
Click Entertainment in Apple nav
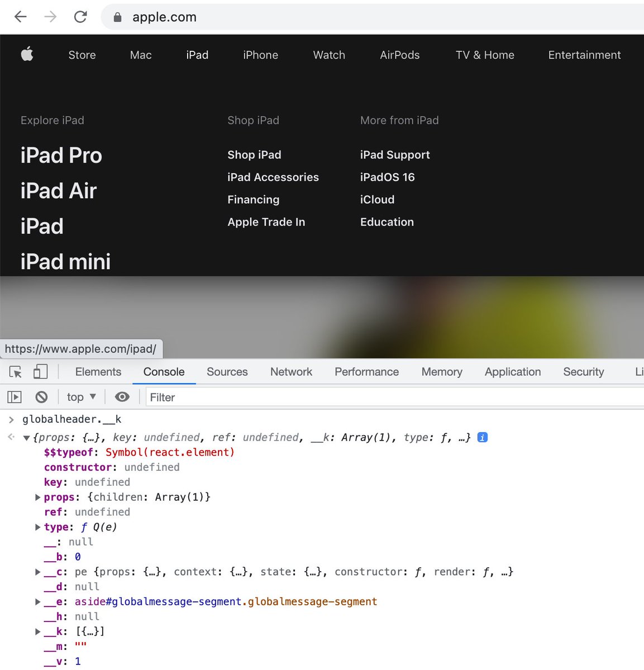(x=584, y=55)
